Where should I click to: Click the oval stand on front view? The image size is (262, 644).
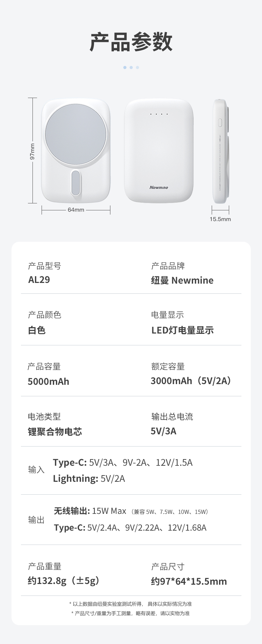coord(75,183)
